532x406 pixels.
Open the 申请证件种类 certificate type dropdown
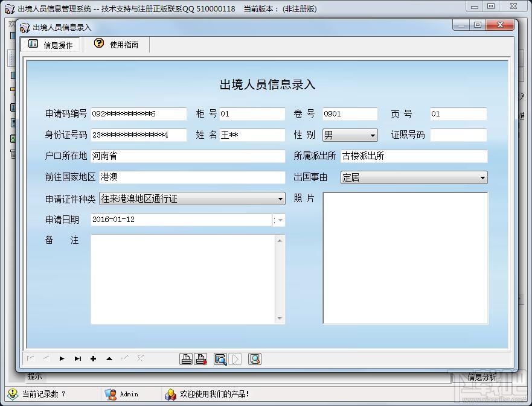[x=279, y=198]
